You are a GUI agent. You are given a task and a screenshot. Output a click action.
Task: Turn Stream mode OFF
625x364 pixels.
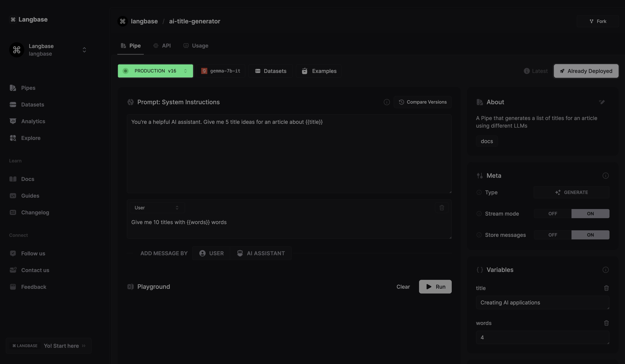[553, 214]
